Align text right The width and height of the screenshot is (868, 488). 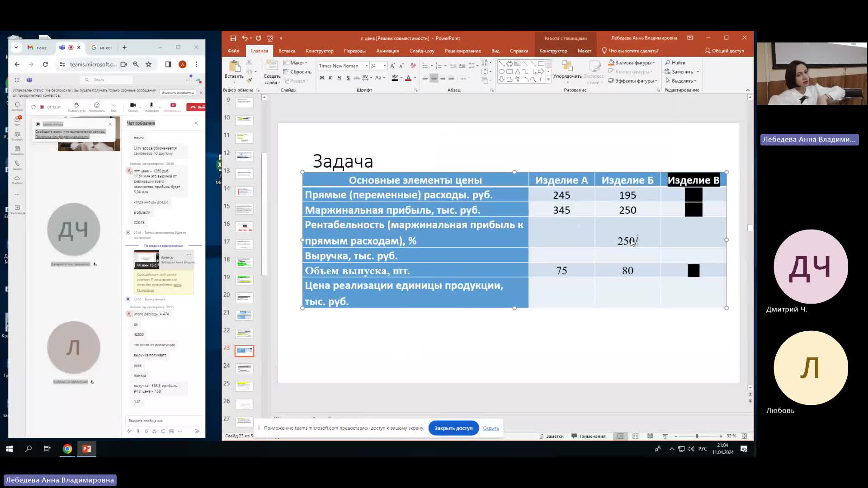pos(443,78)
